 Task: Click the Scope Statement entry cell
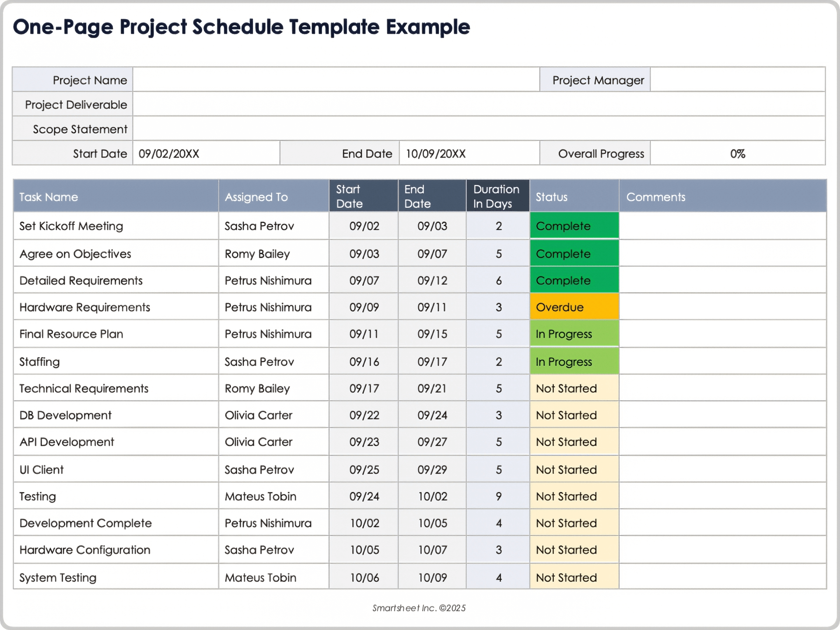[x=479, y=129]
